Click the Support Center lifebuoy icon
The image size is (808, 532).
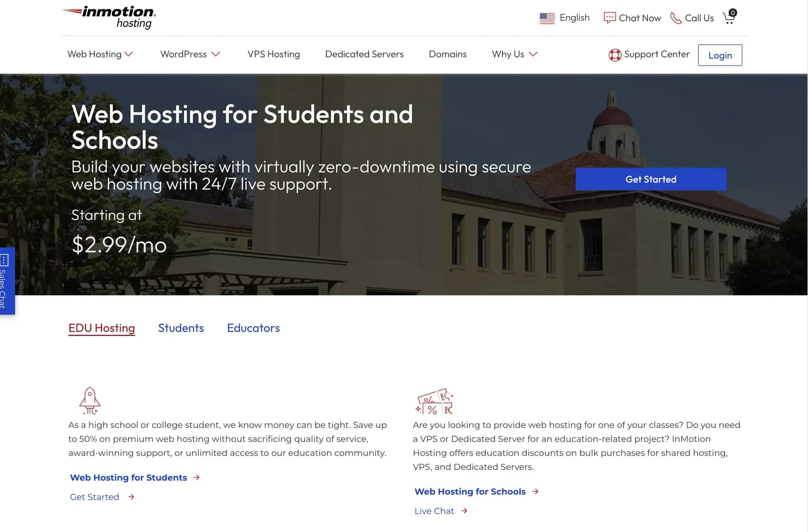(x=615, y=55)
